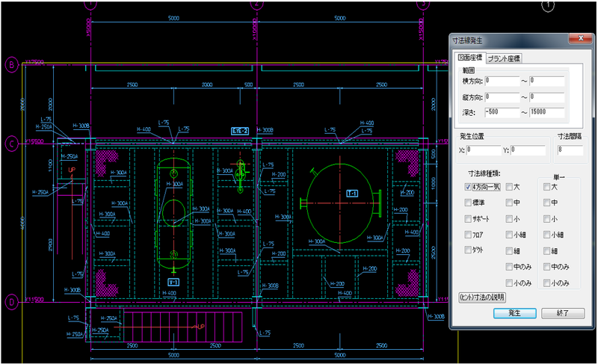Viewport: 598px width, 364px height.
Task: Uncheck the 4方向一気 checkbox
Action: [x=468, y=187]
